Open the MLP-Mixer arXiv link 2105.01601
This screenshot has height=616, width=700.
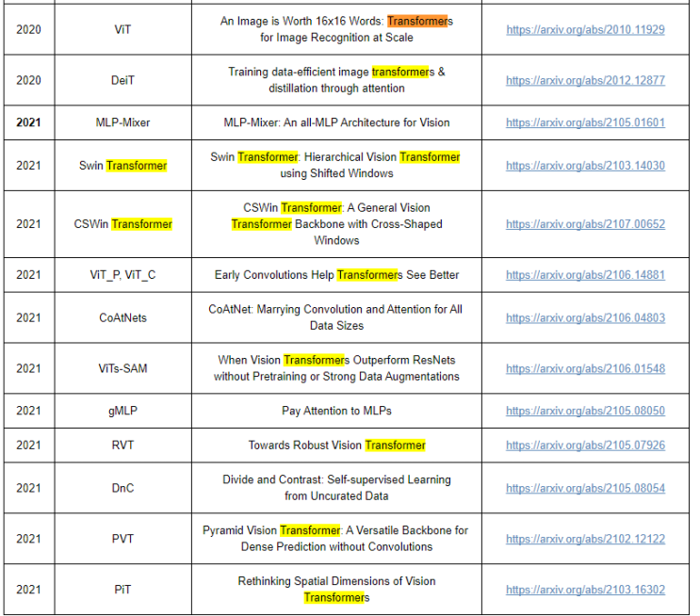[585, 122]
